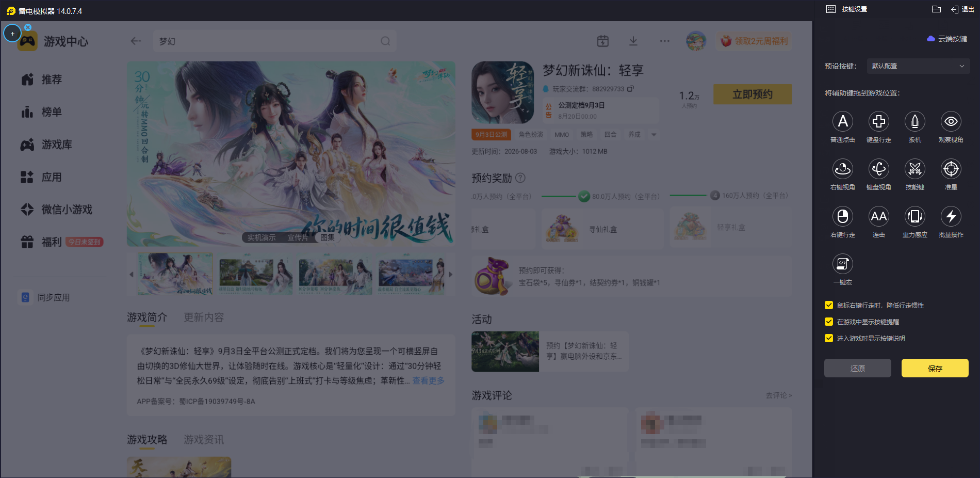Click the 寻仙礼盒 reward item

tap(601, 229)
